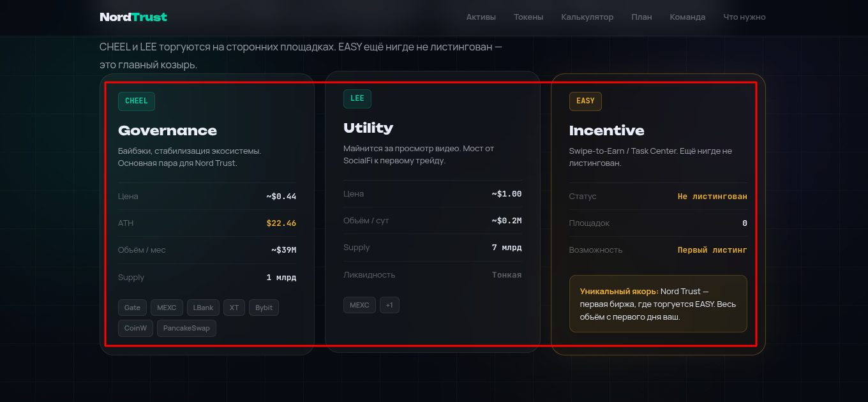Viewport: 868px width, 402px height.
Task: Open the Калькулятор navigation link
Action: pyautogui.click(x=587, y=17)
